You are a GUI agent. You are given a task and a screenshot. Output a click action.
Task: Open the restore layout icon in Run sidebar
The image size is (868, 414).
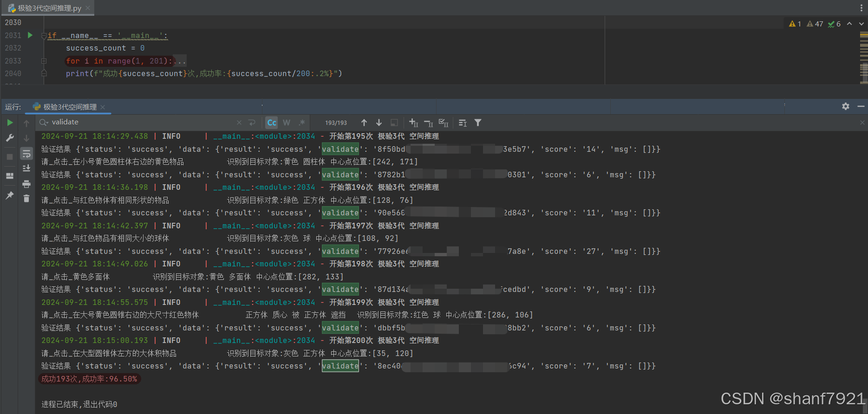[x=10, y=176]
